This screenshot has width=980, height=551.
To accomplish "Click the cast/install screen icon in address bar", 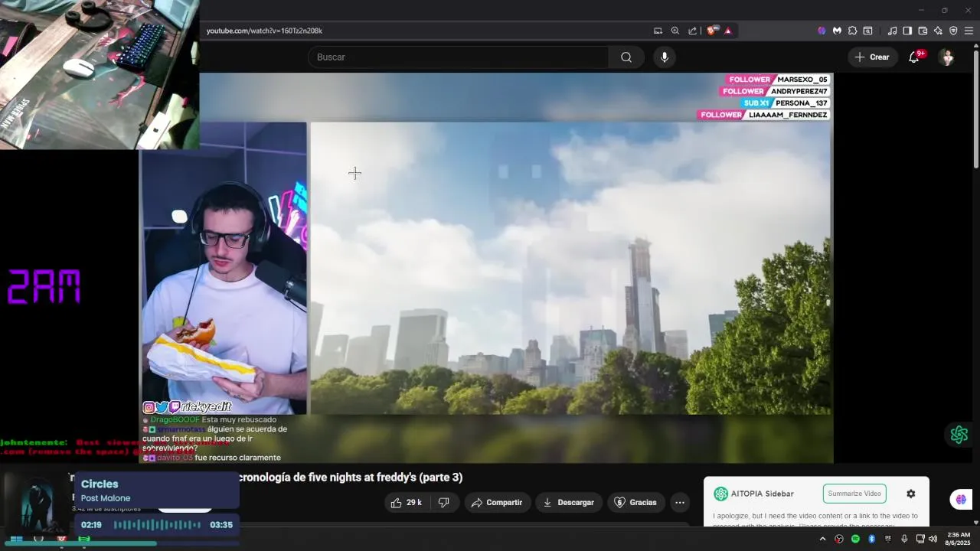I will pyautogui.click(x=658, y=31).
